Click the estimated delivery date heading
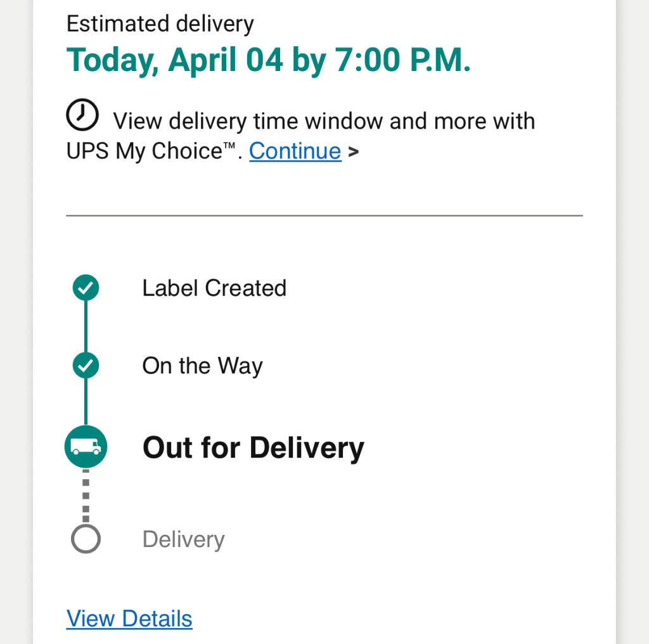This screenshot has height=644, width=649. (268, 60)
